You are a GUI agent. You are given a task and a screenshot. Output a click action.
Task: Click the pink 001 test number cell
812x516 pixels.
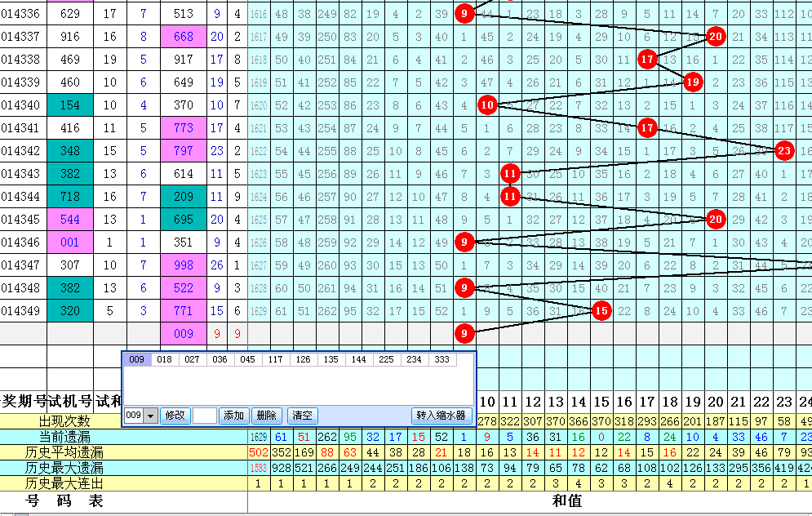point(70,242)
